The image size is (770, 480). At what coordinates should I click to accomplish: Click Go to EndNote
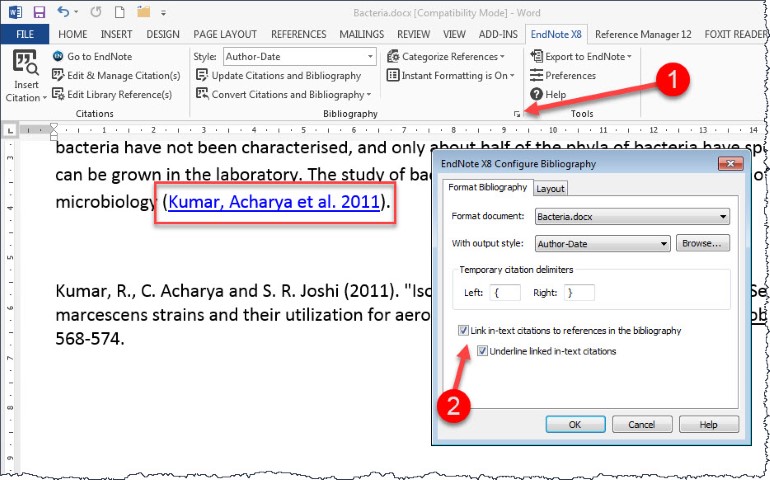(x=92, y=56)
